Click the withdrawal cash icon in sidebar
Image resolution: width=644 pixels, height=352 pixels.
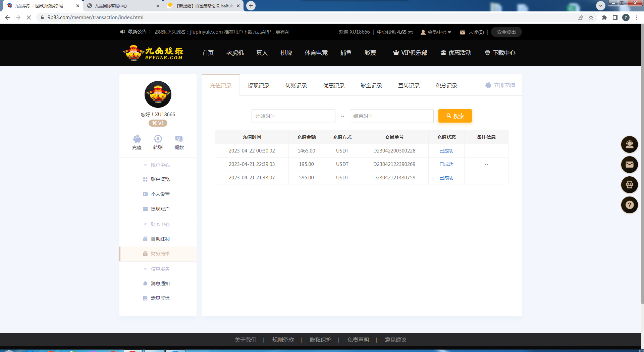179,139
